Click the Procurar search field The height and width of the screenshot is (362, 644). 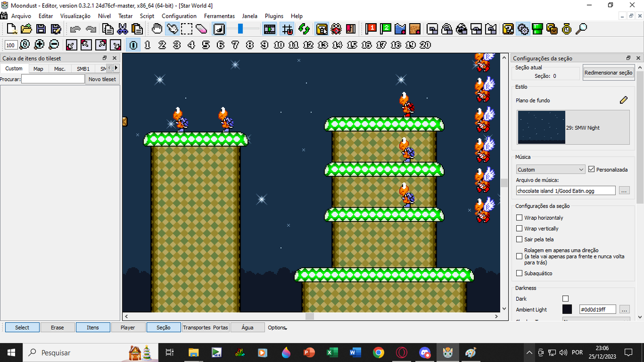53,79
